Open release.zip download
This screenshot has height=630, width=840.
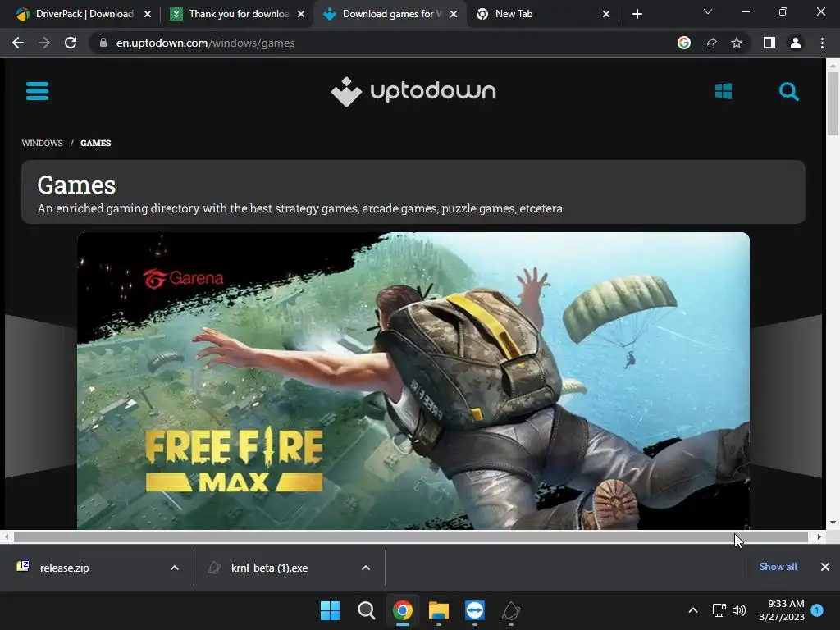pos(64,568)
